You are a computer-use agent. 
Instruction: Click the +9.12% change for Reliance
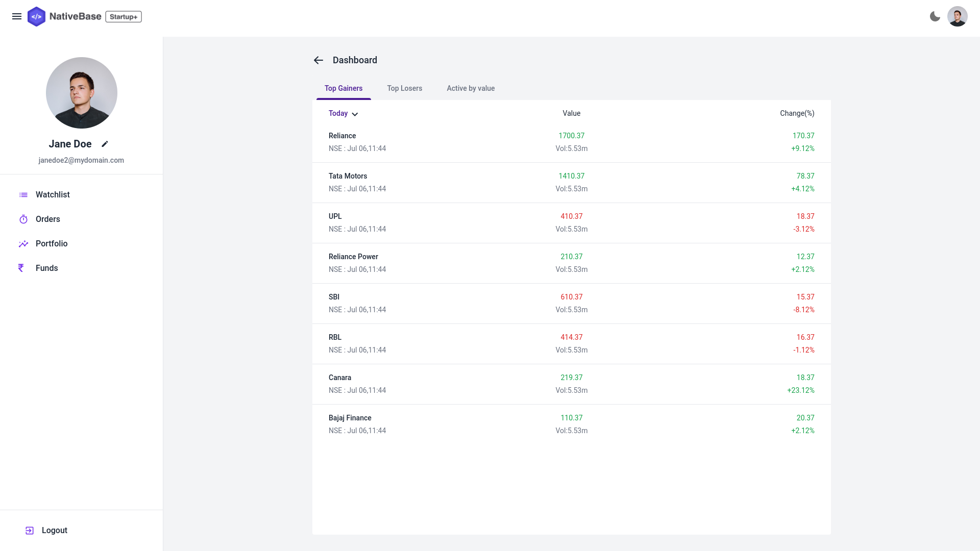(803, 148)
